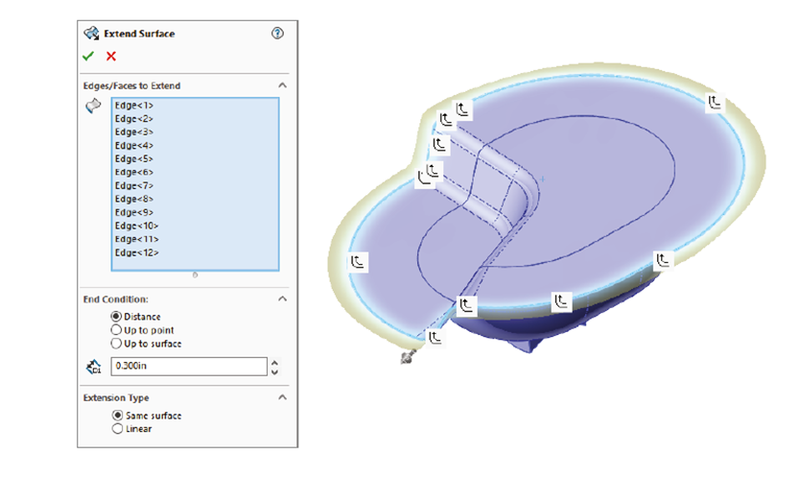The height and width of the screenshot is (478, 800).
Task: Select Edge<7> in the selection list
Action: [134, 186]
